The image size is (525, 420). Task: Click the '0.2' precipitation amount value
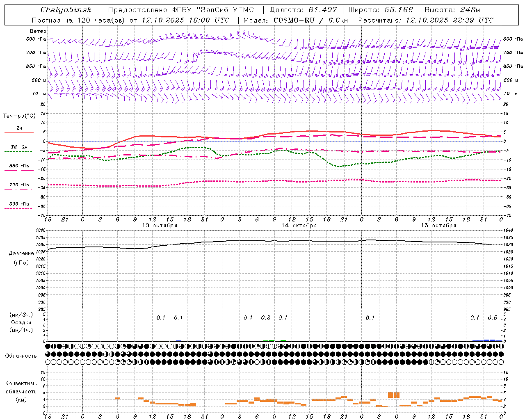pos(266,318)
